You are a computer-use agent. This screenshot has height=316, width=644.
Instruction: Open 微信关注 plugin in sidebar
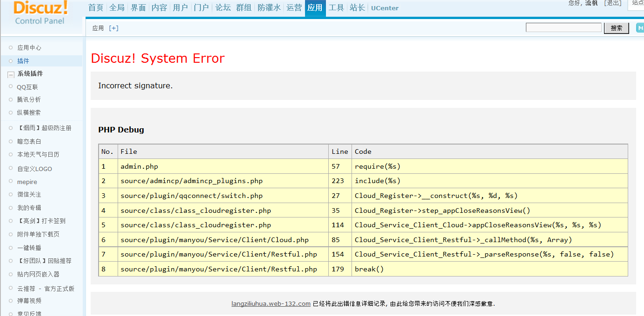29,194
